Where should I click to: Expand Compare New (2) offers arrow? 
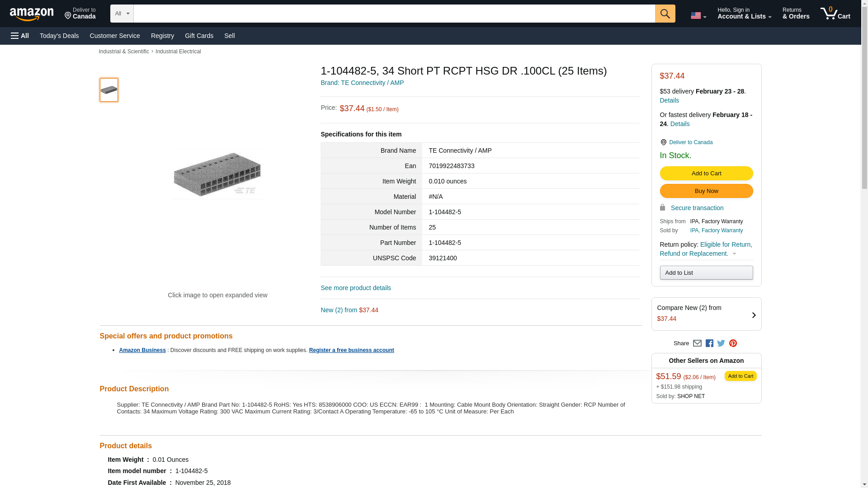coord(754,315)
